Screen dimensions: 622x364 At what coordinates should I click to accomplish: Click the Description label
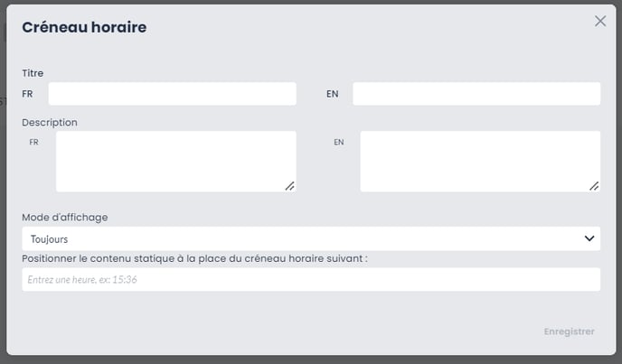point(50,122)
